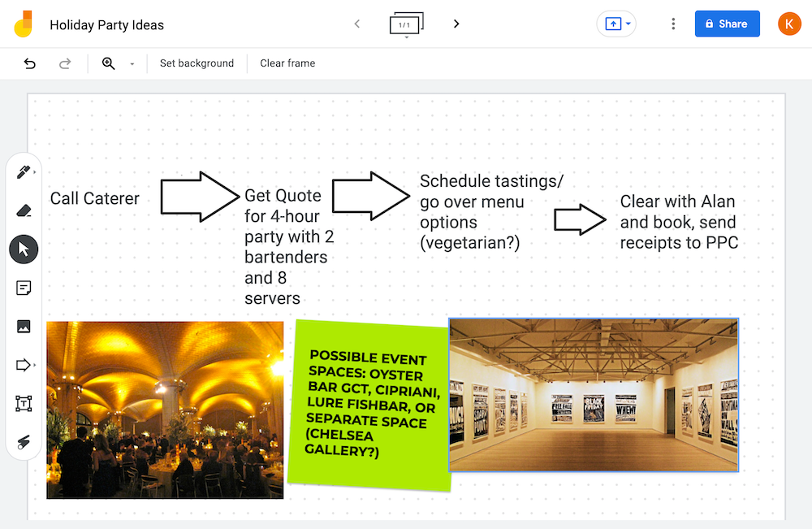
Task: Click Clear frame
Action: point(287,63)
